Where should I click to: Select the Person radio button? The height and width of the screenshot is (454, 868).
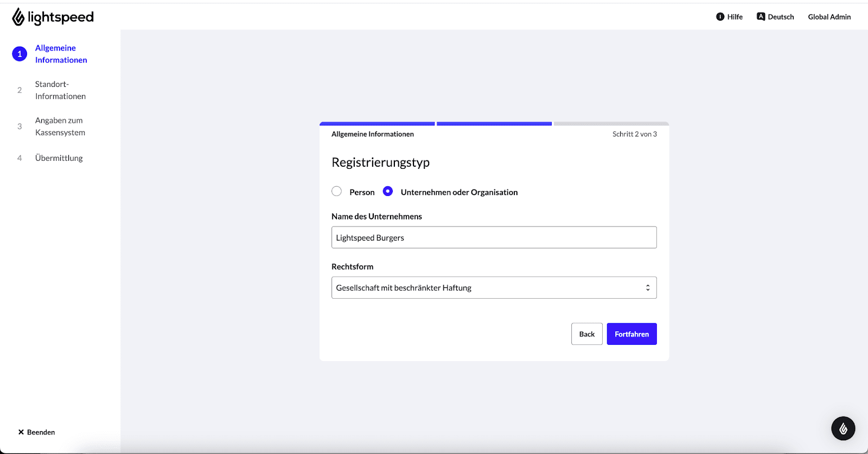[336, 191]
